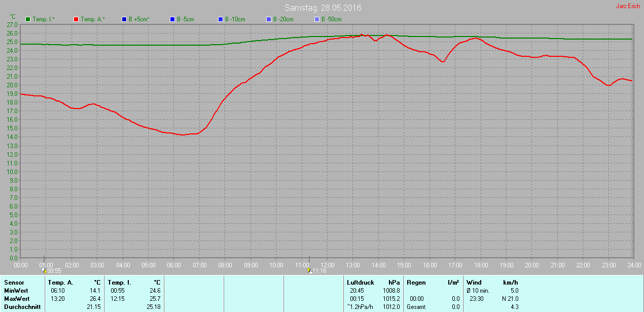
Task: Click the average pressure value '1012.0'
Action: (x=391, y=307)
